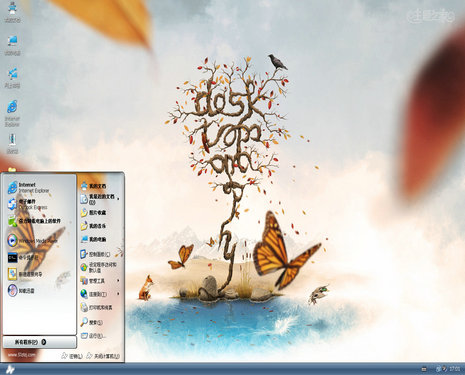Expand the Administrative Tools submenu

pyautogui.click(x=100, y=281)
